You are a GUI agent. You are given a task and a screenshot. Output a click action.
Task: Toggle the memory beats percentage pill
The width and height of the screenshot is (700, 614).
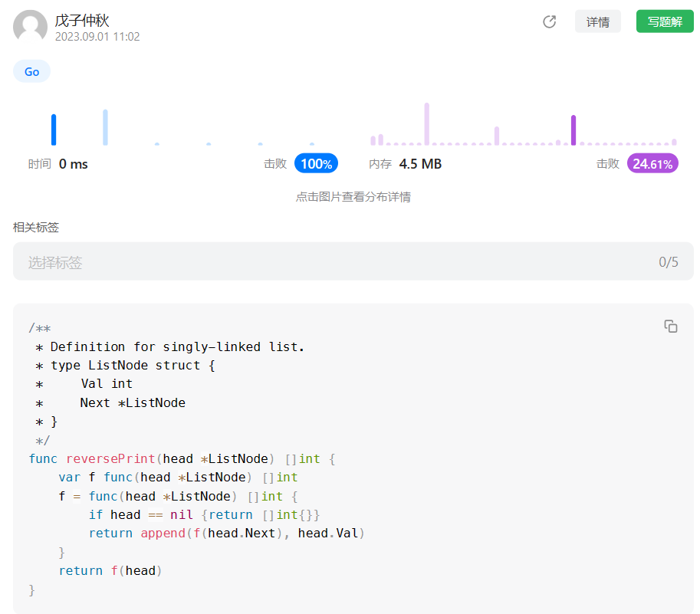pos(652,163)
